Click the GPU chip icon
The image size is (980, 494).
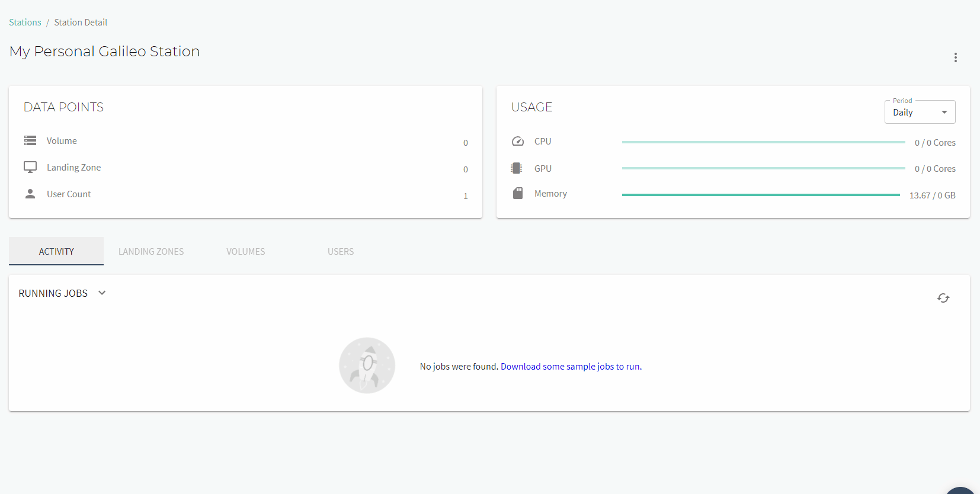517,168
